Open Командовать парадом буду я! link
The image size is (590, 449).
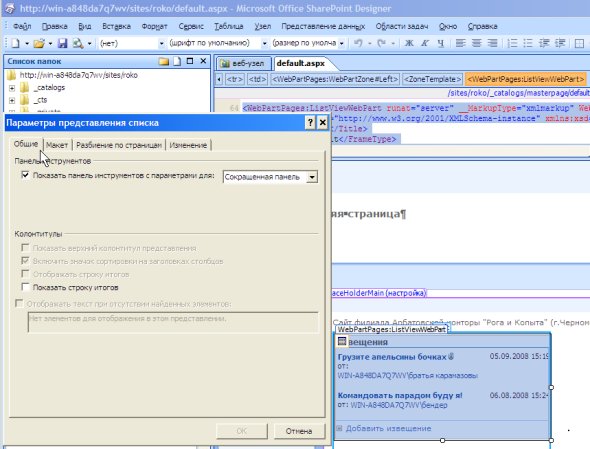(x=400, y=395)
